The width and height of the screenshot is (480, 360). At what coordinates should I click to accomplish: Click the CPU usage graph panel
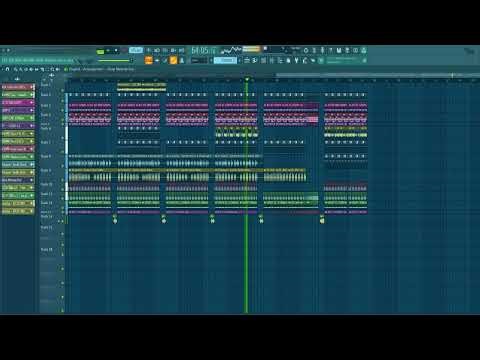[232, 50]
